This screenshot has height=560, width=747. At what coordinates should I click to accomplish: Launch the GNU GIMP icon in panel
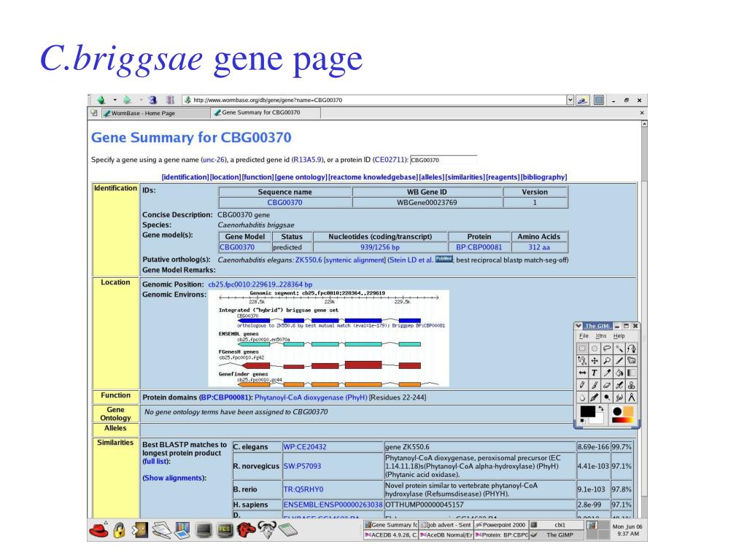pyautogui.click(x=267, y=529)
